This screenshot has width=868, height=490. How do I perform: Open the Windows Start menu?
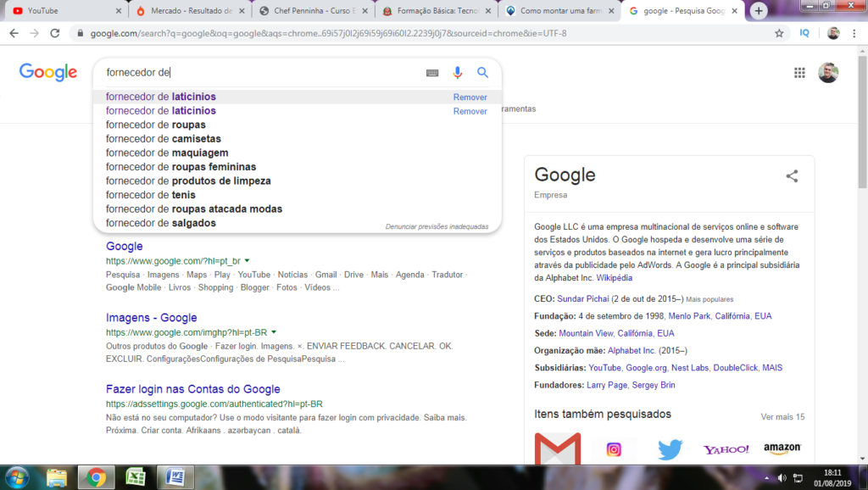(17, 477)
